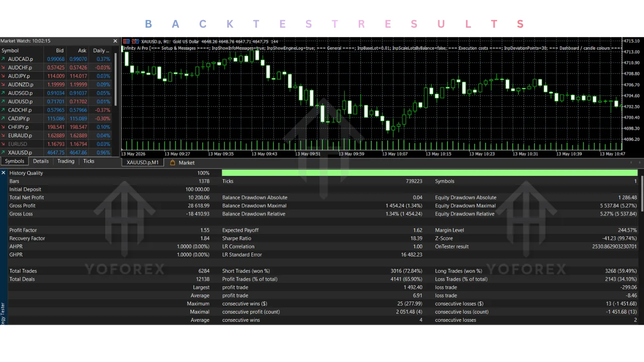Sort by the Daily change column header
Viewport: 644px width, 362px height.
(101, 50)
